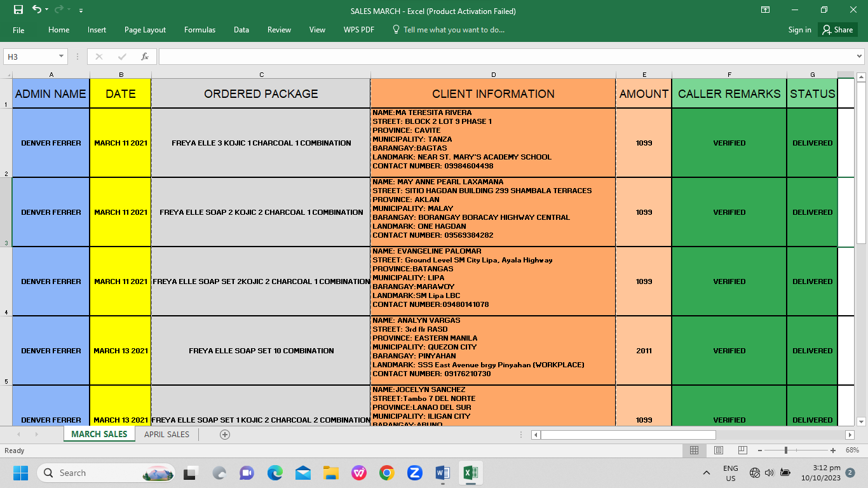This screenshot has width=868, height=488.
Task: Click the Insert Function fx icon
Action: click(145, 57)
